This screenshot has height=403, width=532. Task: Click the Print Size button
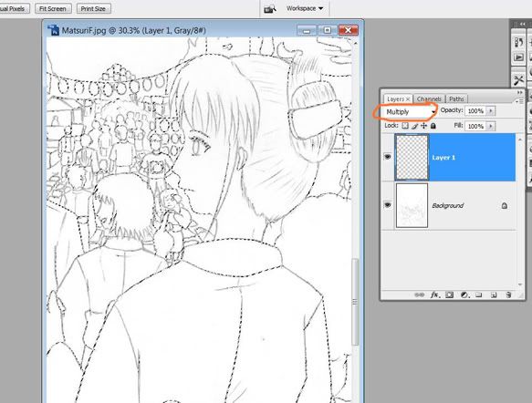click(x=93, y=9)
